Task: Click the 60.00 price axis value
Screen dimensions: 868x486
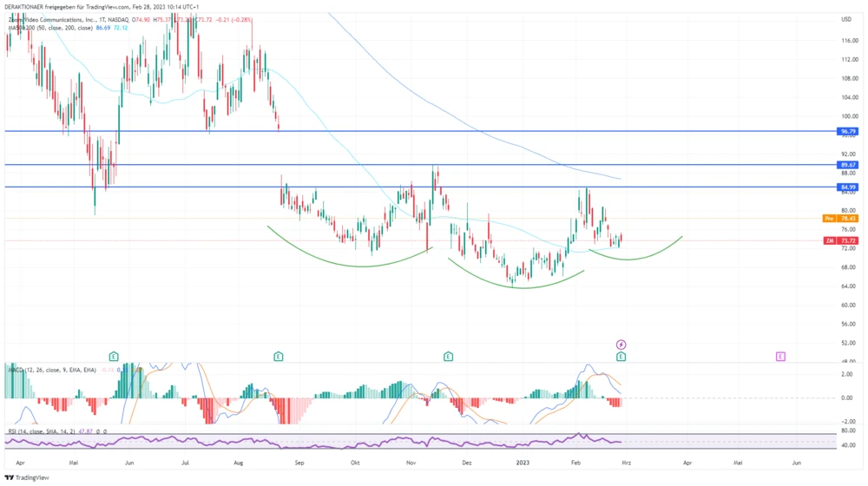Action: point(850,305)
